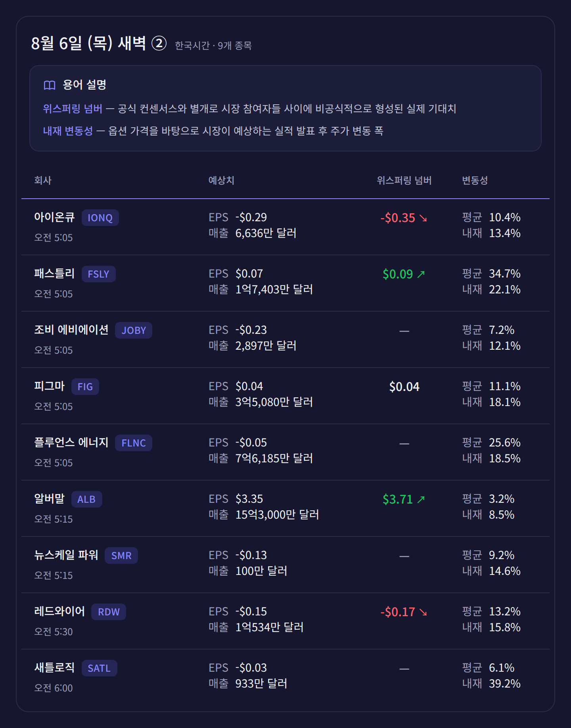Image resolution: width=571 pixels, height=728 pixels.
Task: Select the FSLY ticker badge
Action: point(99,274)
